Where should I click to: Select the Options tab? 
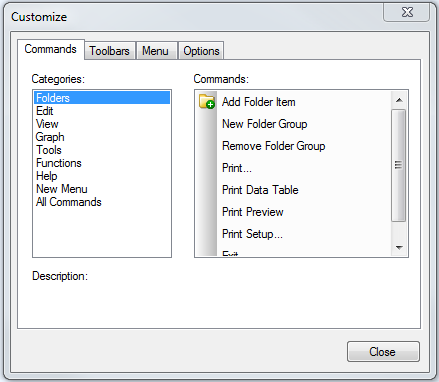[x=201, y=51]
